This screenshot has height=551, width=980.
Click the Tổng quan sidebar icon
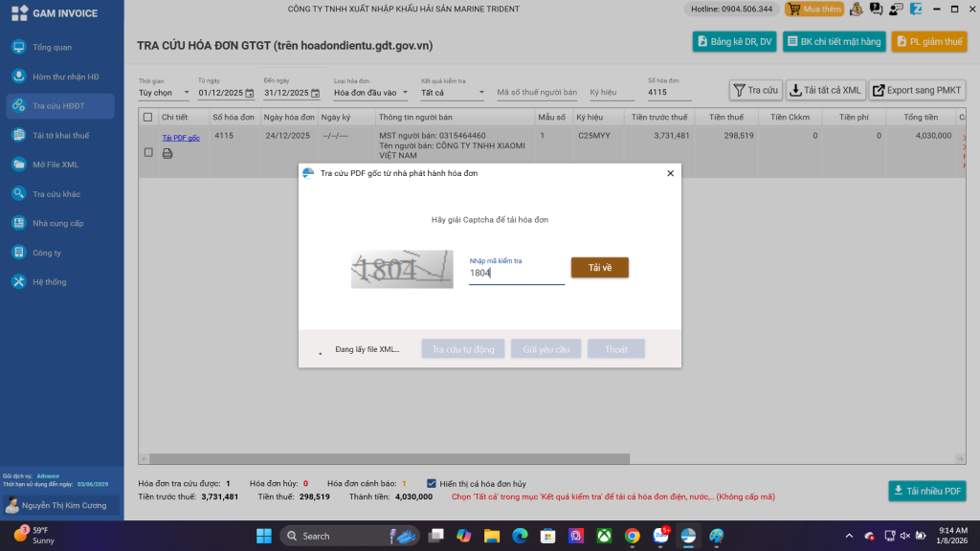[x=18, y=47]
